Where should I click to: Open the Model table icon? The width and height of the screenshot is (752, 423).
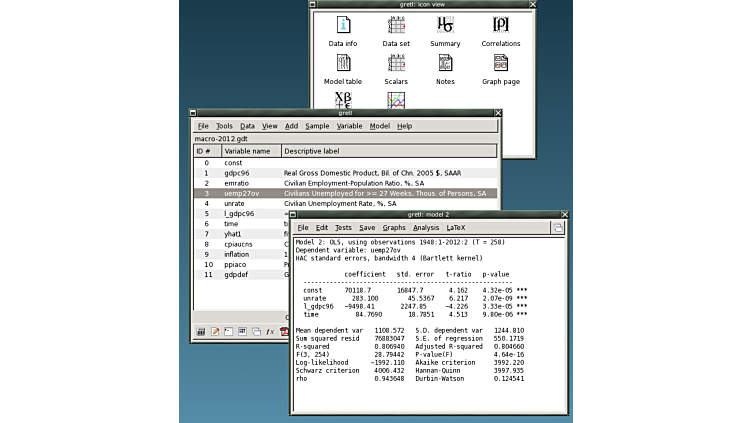[x=342, y=64]
